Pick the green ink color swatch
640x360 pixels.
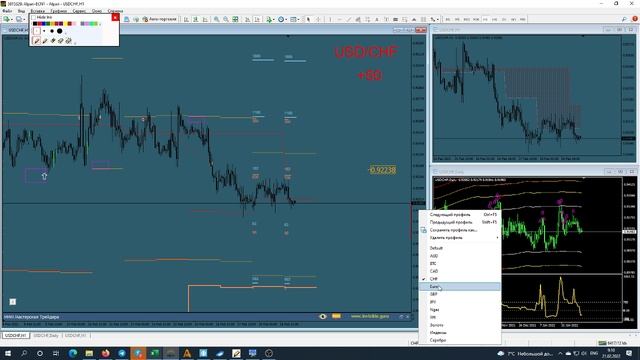[x=48, y=24]
